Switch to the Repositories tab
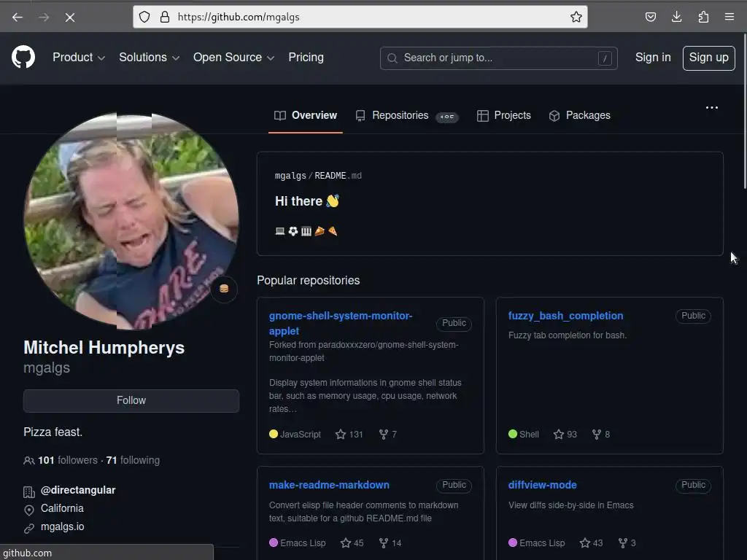747x560 pixels. 407,116
